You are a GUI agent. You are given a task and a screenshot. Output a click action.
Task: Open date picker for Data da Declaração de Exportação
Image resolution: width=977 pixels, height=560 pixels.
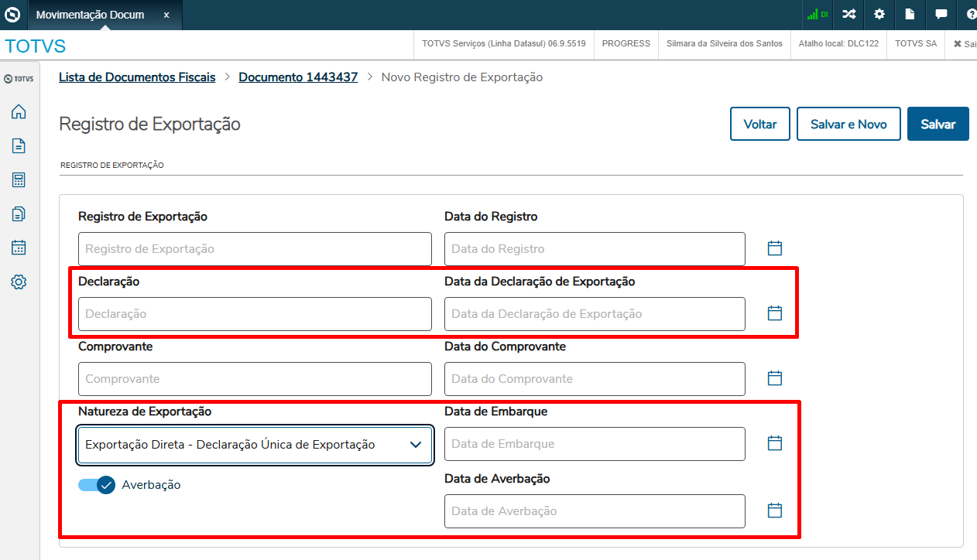point(775,313)
